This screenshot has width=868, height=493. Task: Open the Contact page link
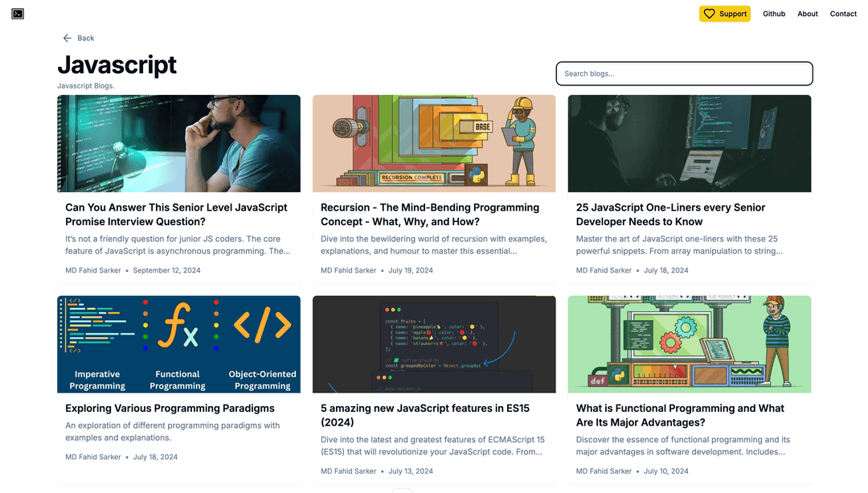click(x=843, y=14)
